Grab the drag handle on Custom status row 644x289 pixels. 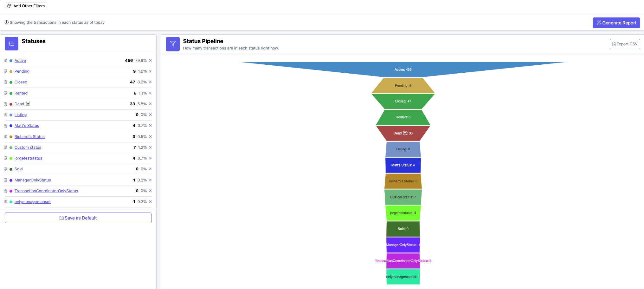pos(6,148)
